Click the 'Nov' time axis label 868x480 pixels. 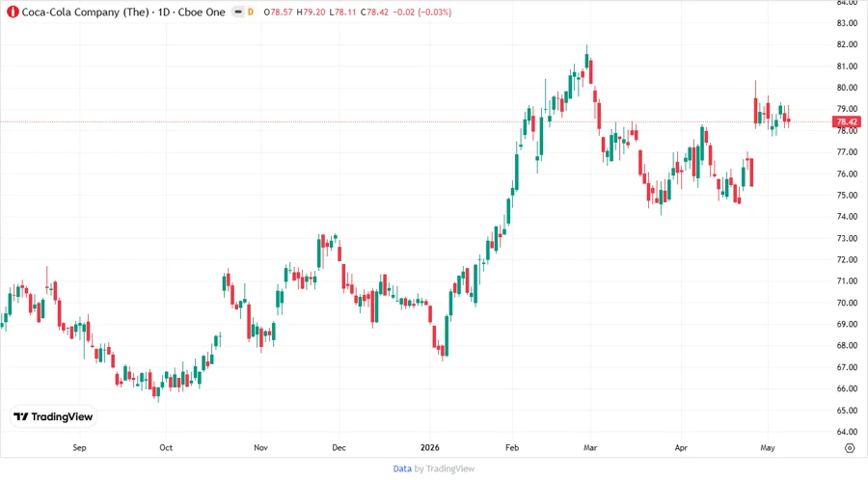[x=260, y=447]
